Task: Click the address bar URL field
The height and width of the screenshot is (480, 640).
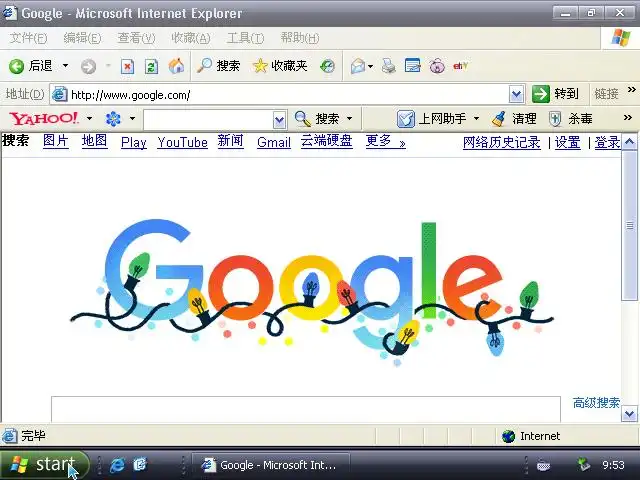Action: pyautogui.click(x=289, y=95)
